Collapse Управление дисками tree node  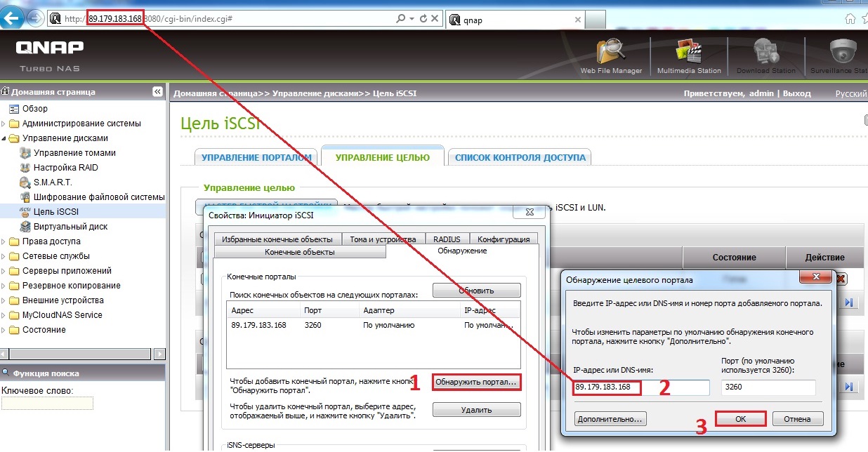pyautogui.click(x=5, y=138)
